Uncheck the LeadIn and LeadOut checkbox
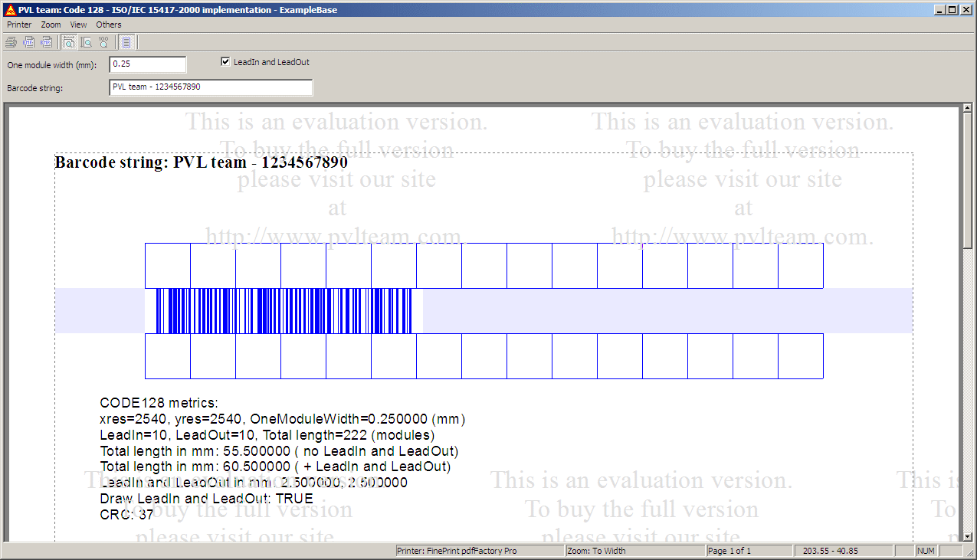Screen dimensions: 977x560 point(225,62)
